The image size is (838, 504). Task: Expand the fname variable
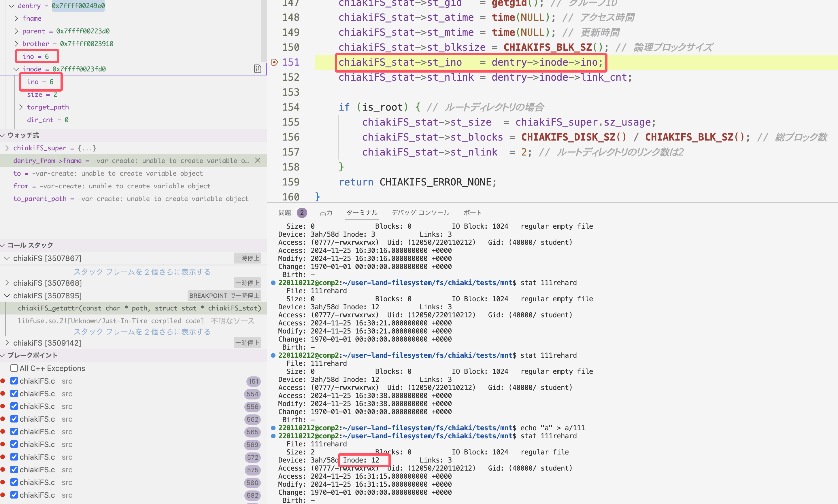tap(16, 18)
